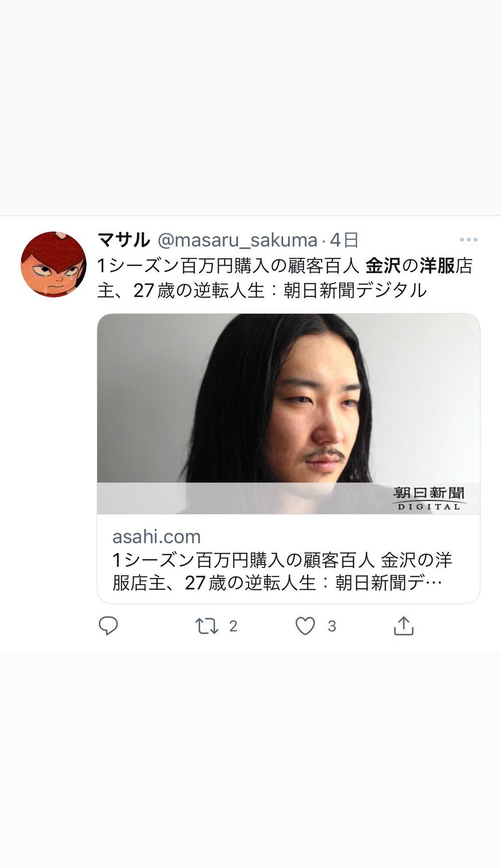The image size is (501, 868).
Task: Select the @masaru_sakuma handle
Action: (x=237, y=240)
